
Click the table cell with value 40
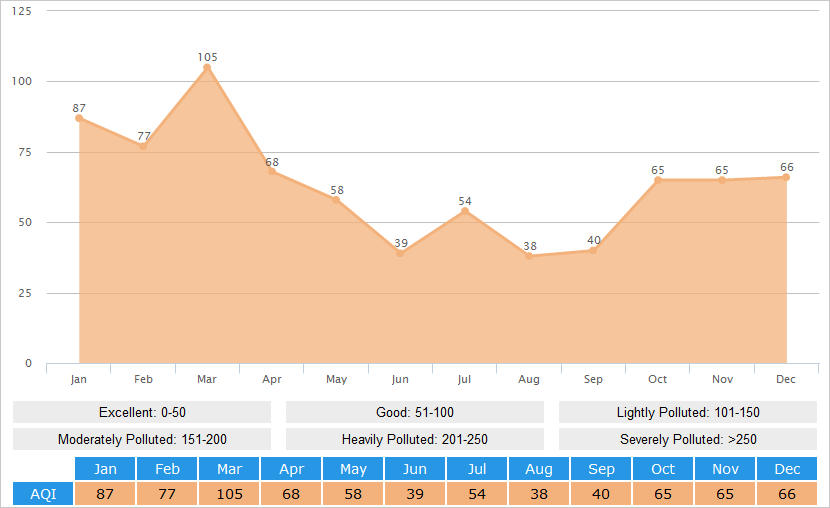point(601,494)
